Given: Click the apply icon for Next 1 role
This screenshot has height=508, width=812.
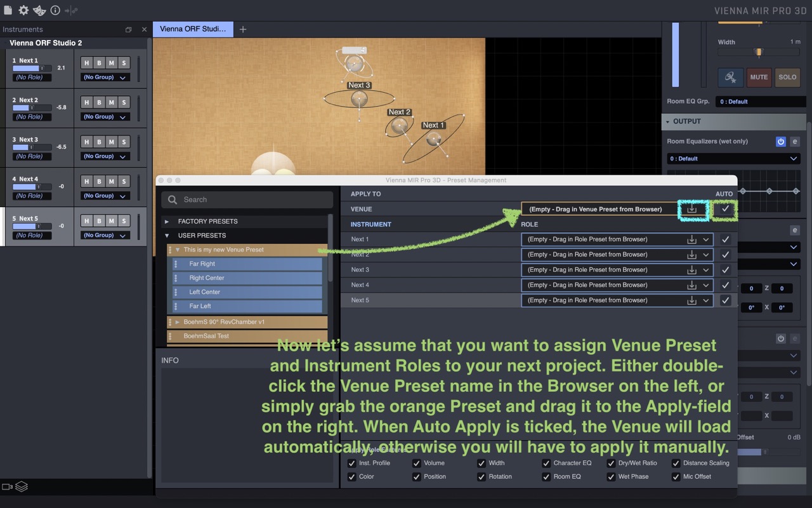Looking at the screenshot, I should tap(692, 239).
